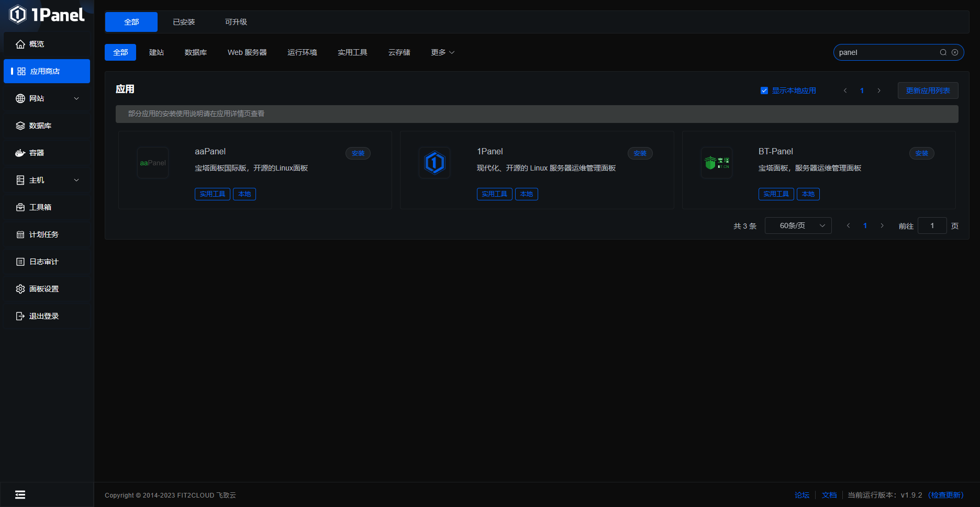Select the 数据库 category filter
Viewport: 980px width, 507px height.
tap(196, 52)
